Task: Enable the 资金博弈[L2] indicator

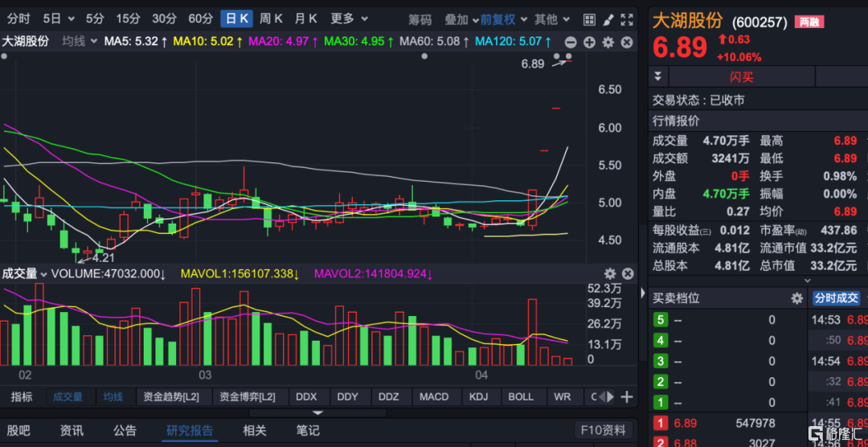Action: [247, 396]
